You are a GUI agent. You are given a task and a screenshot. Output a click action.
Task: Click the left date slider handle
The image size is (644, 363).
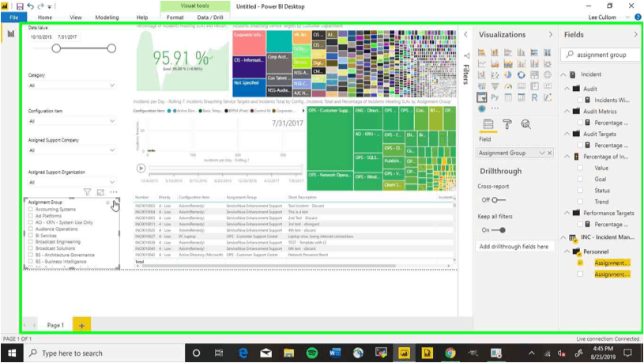56,48
